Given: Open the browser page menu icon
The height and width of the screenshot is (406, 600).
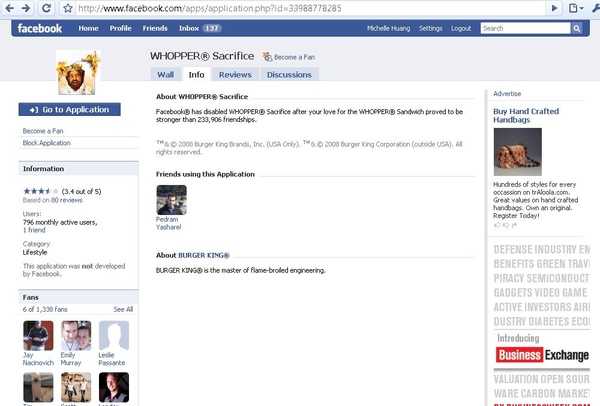Looking at the screenshot, I should (x=576, y=8).
